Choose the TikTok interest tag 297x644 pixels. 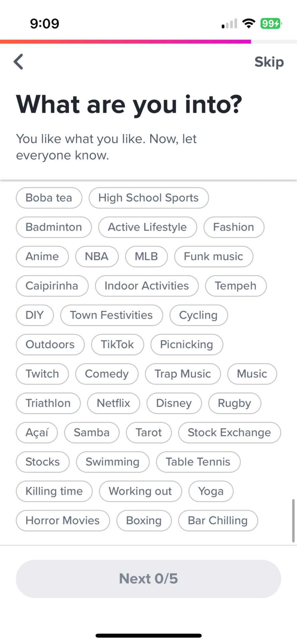pyautogui.click(x=117, y=344)
